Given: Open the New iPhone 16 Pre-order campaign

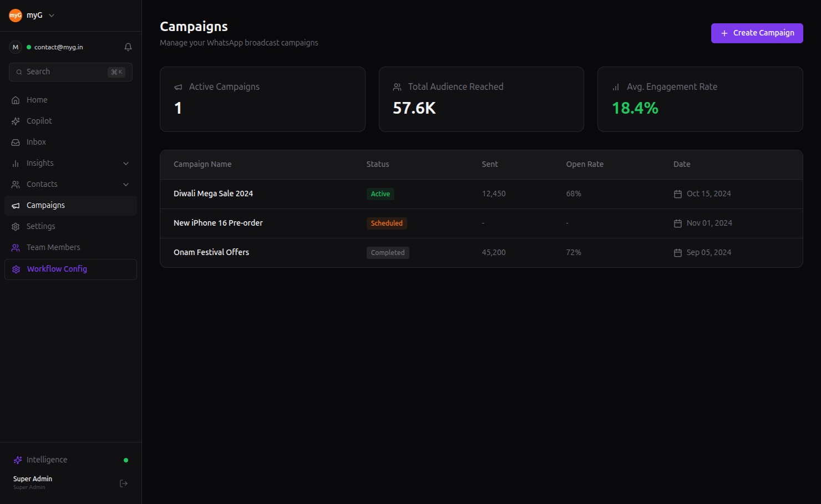Looking at the screenshot, I should point(218,223).
